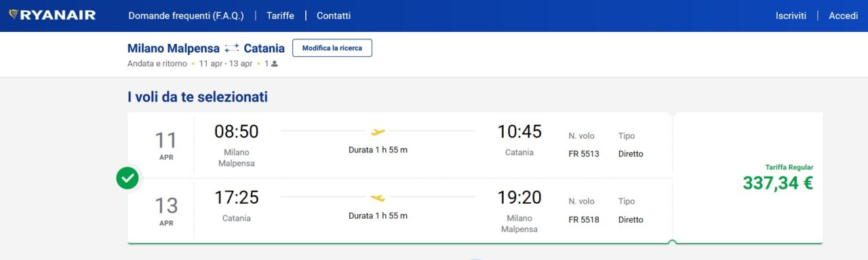Select the Tariffa Regular 337,34 € price

pos(778,177)
